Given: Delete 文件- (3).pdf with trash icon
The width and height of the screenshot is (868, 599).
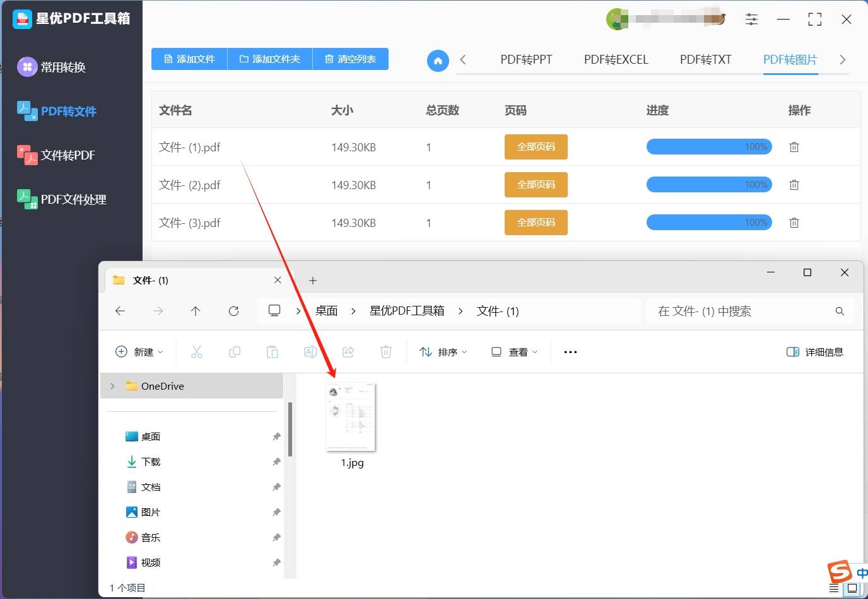Looking at the screenshot, I should click(x=794, y=223).
